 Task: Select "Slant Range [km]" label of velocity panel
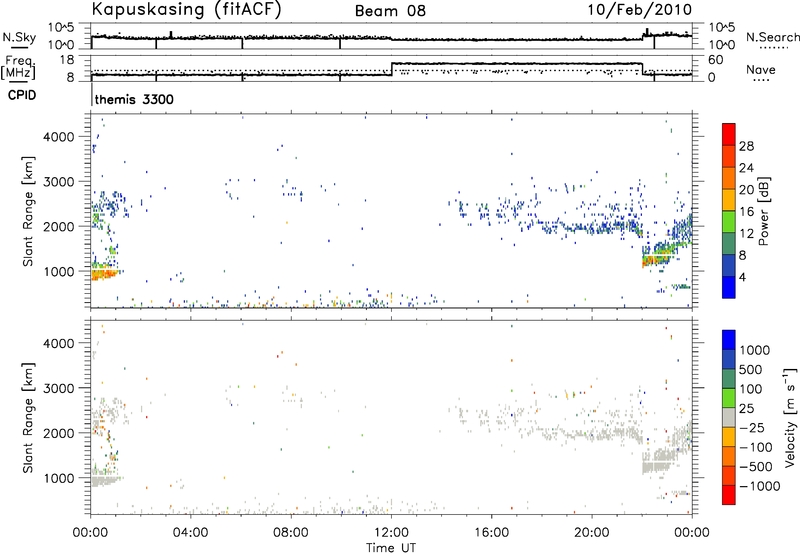click(28, 417)
